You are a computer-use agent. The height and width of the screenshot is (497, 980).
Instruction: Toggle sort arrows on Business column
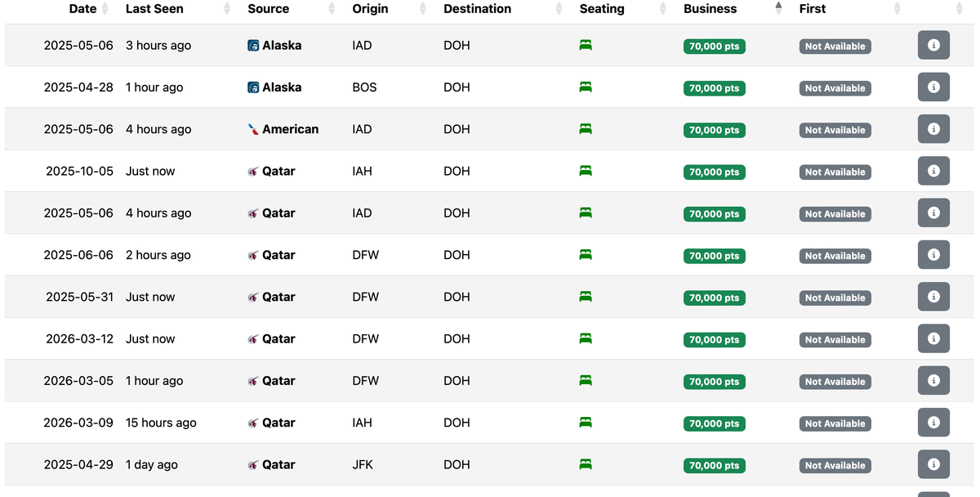[778, 9]
